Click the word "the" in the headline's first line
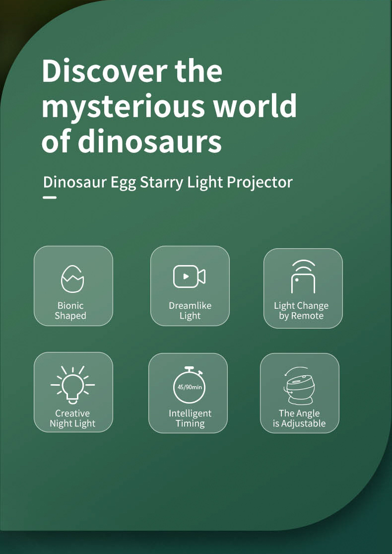 [x=198, y=70]
